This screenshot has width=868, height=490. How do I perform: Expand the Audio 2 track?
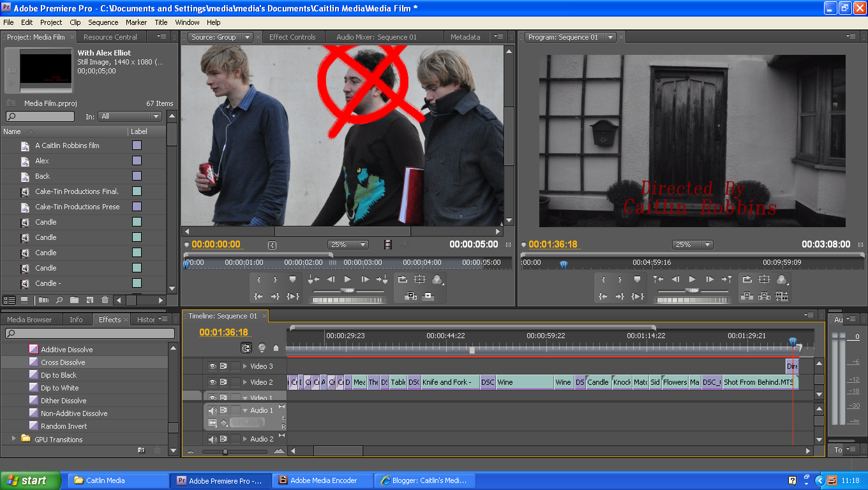(245, 439)
